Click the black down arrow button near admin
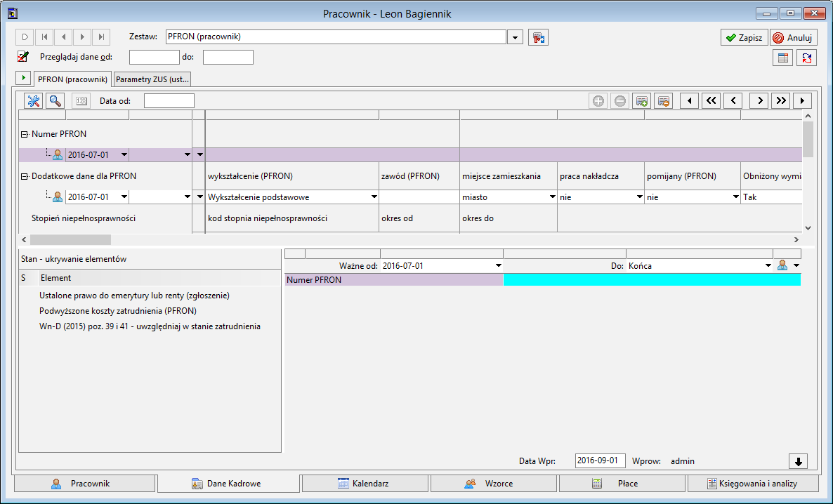This screenshot has height=504, width=833. [x=799, y=461]
